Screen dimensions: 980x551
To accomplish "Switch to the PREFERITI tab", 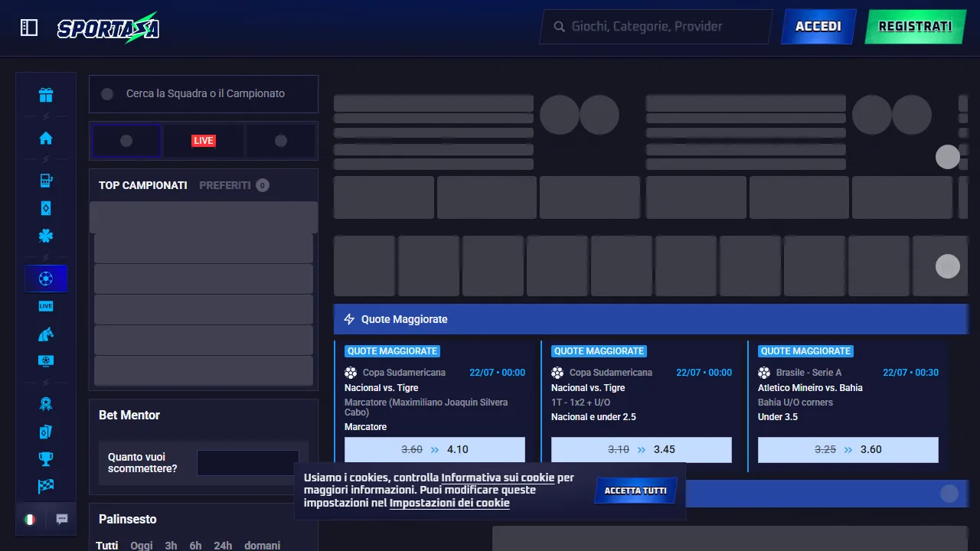I will (x=225, y=185).
